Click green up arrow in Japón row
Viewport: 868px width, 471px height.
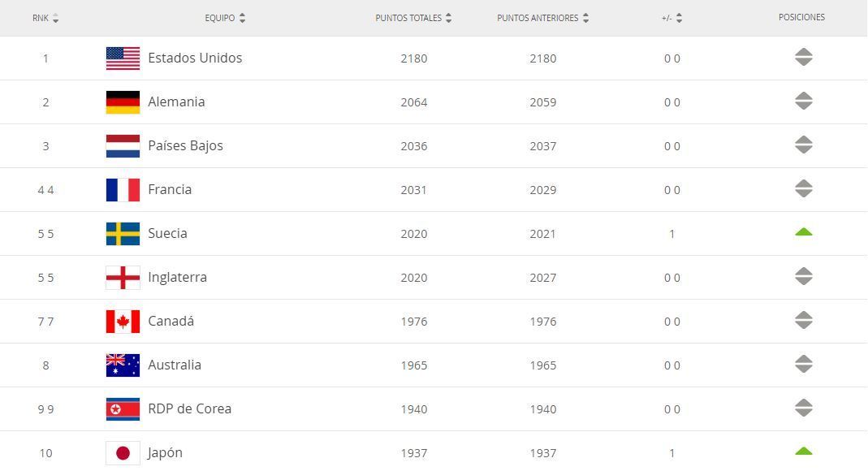[803, 451]
